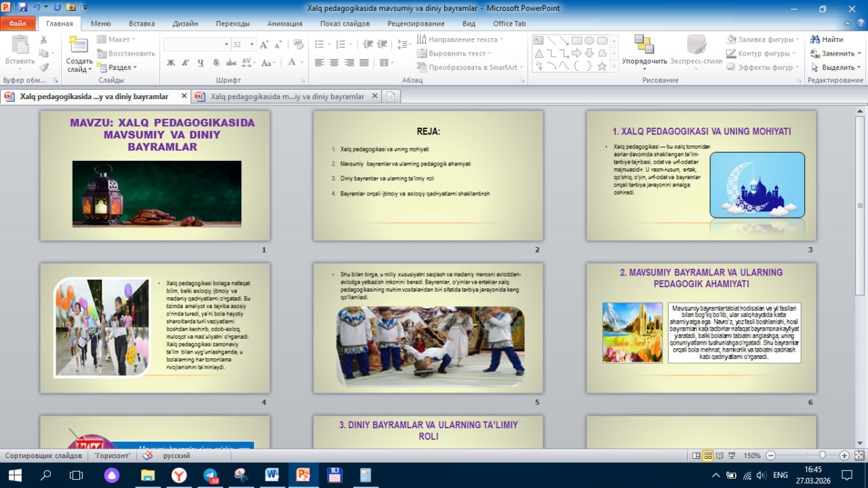Open Заменить replace dropdown
Viewport: 868px width, 488px height.
point(836,53)
